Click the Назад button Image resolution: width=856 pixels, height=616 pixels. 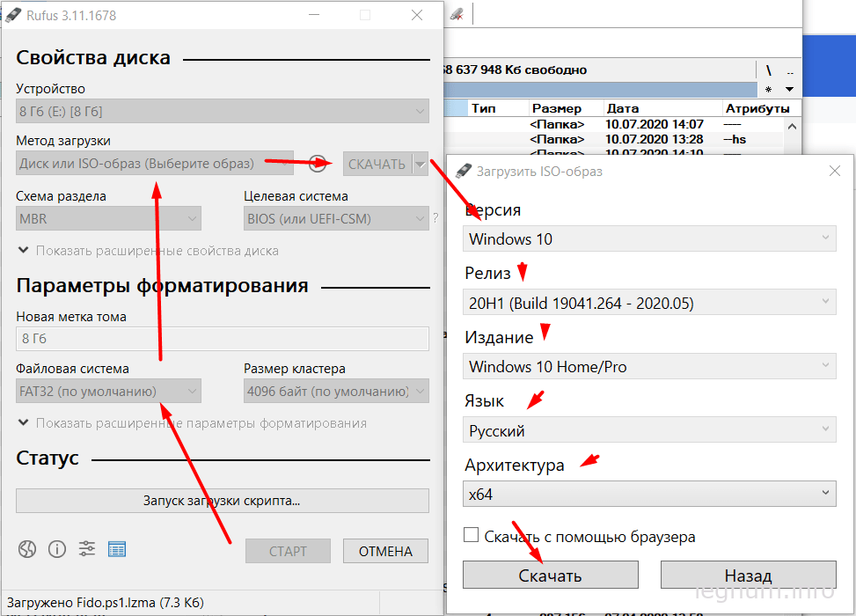tap(748, 575)
